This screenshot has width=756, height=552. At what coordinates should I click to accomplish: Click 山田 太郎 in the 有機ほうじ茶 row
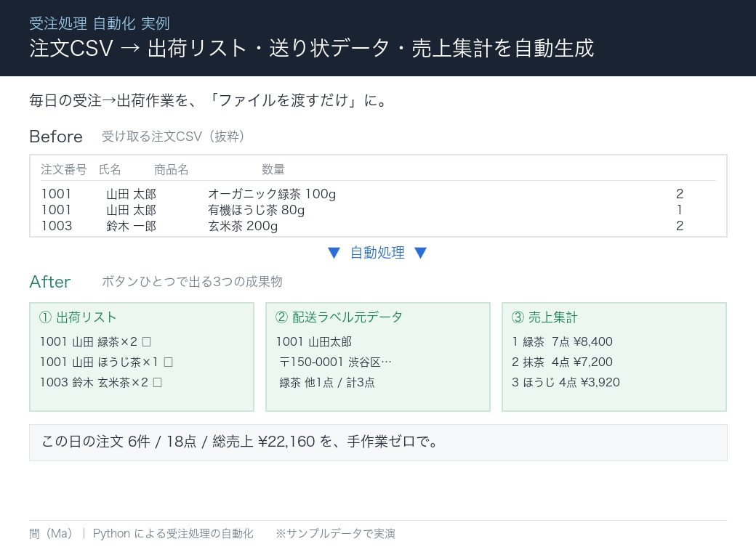(131, 210)
